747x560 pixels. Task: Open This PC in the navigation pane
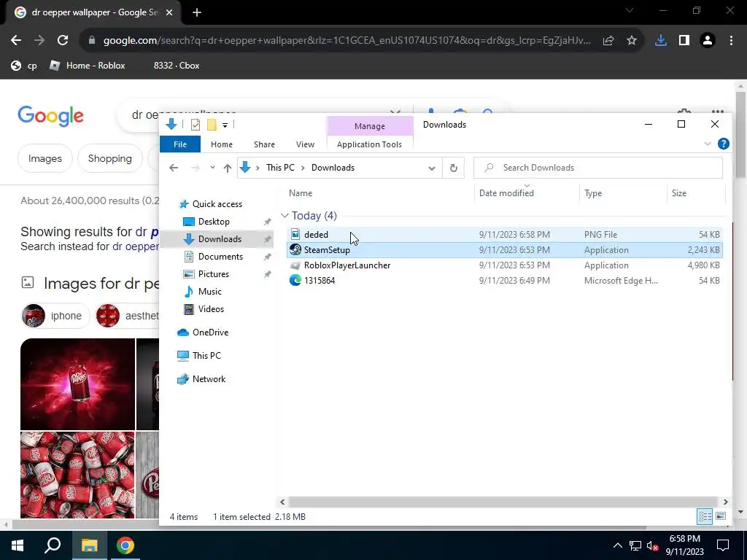pos(206,356)
